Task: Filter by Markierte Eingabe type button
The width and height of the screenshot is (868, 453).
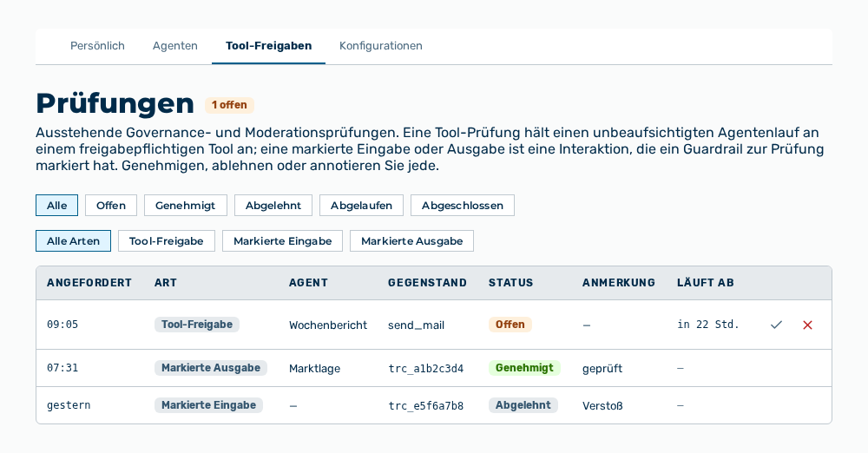Action: click(282, 241)
